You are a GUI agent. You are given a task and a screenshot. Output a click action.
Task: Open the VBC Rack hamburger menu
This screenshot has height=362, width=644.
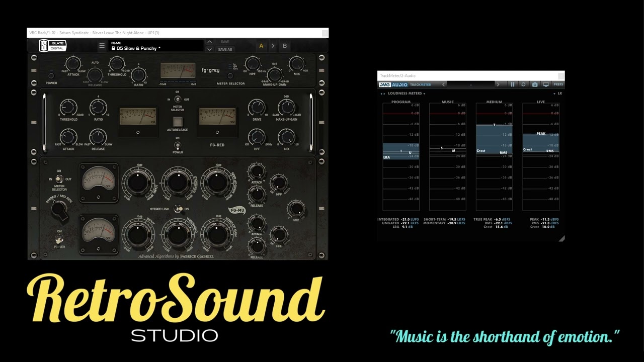[102, 46]
